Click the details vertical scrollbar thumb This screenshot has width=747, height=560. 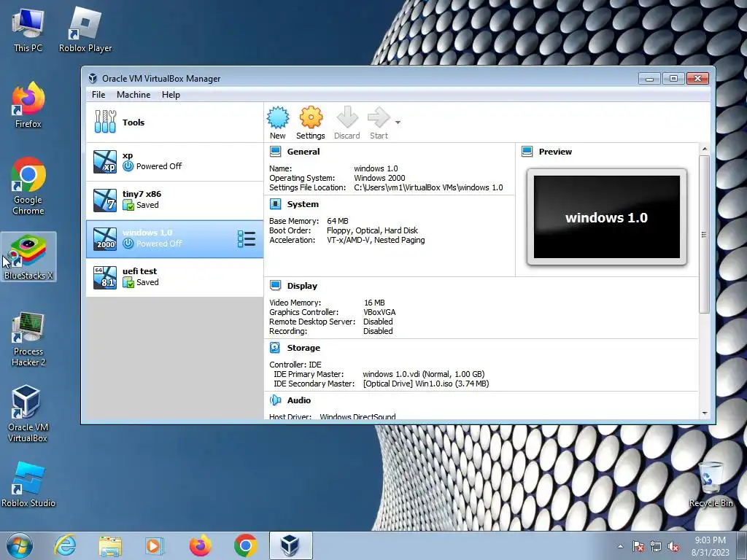[x=705, y=234]
